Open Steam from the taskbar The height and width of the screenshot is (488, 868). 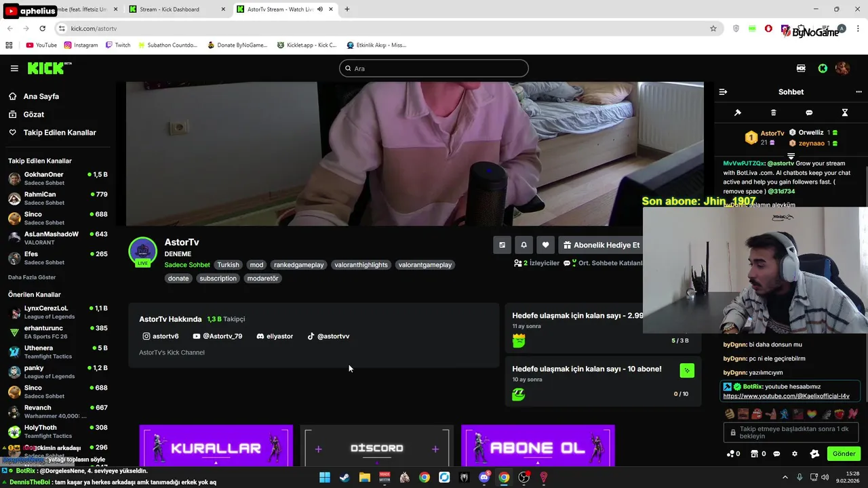click(344, 477)
